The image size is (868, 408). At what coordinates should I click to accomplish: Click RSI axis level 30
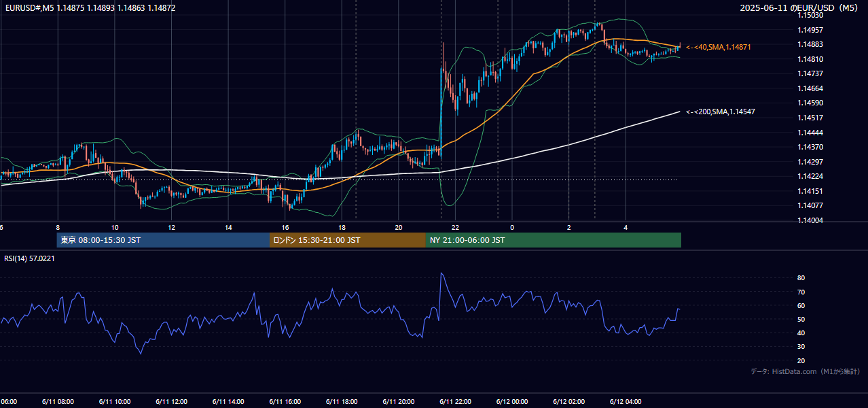coord(801,347)
